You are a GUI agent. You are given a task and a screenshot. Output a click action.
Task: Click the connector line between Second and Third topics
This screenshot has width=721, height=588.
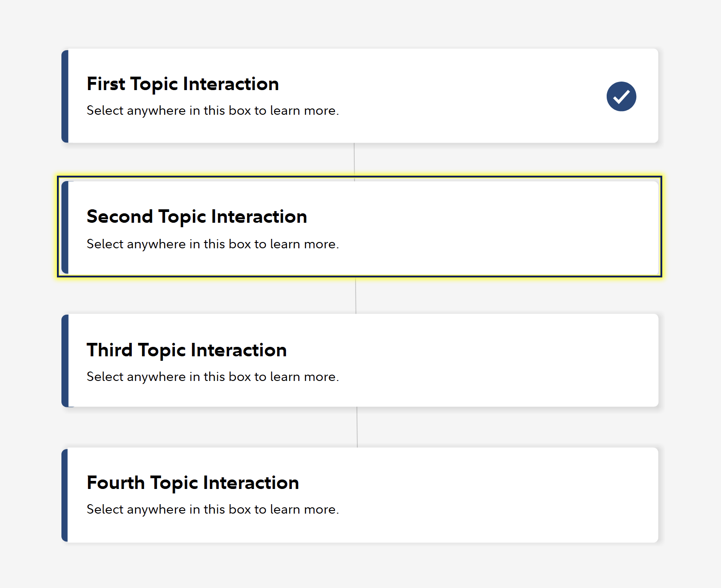pyautogui.click(x=356, y=296)
